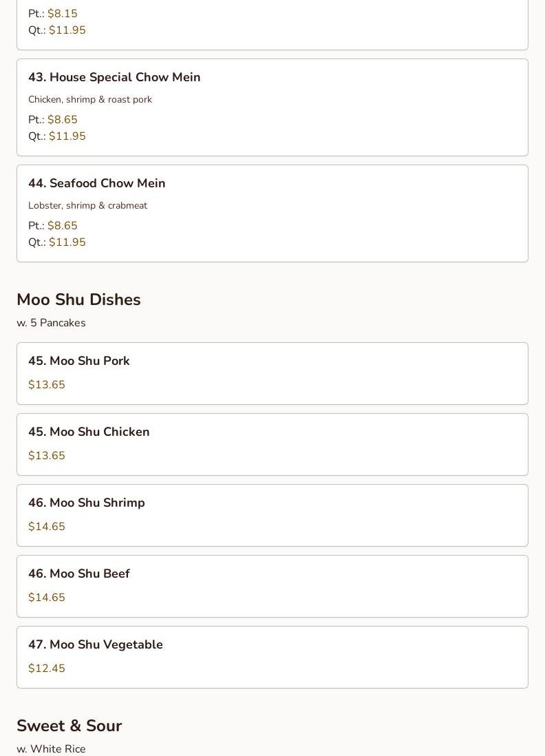
Task: Click 'Lobster, shrimp & crabmeat' description
Action: tap(87, 205)
